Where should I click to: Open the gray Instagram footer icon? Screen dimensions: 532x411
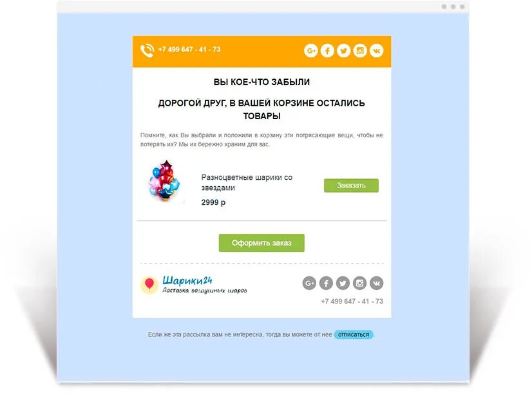[359, 283]
